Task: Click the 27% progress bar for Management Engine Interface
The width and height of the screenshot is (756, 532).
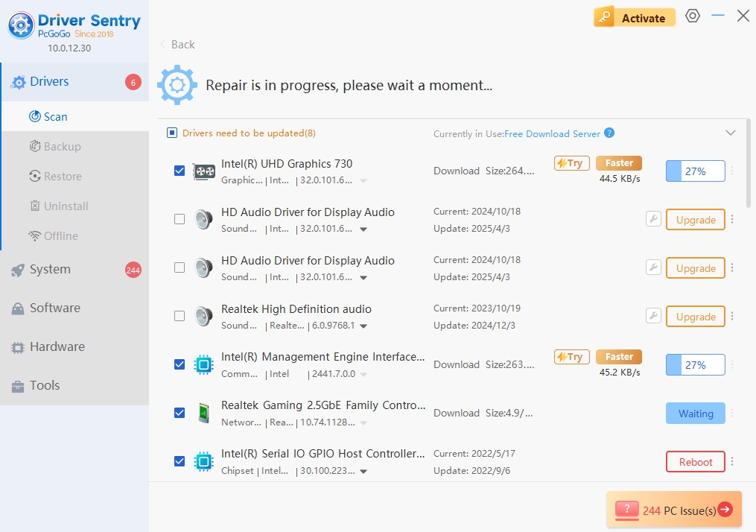Action: (695, 364)
